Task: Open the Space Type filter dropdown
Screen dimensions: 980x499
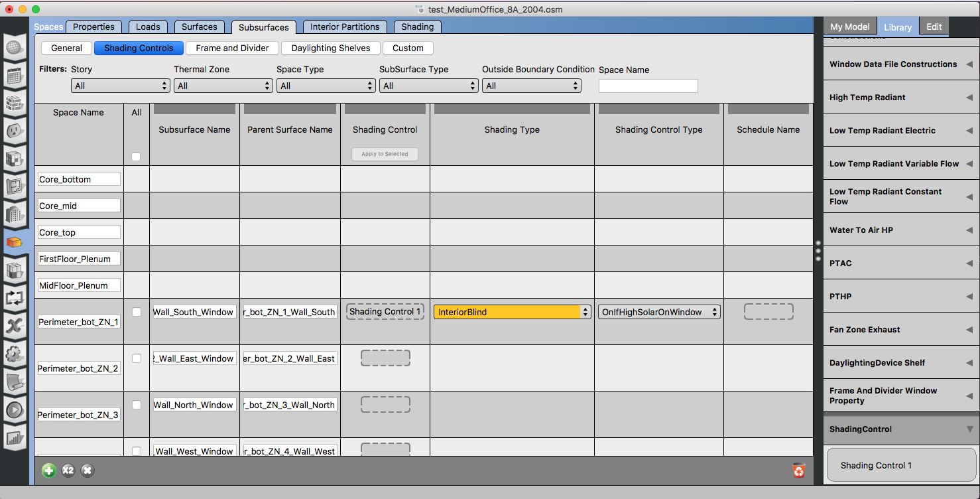Action: click(x=326, y=86)
